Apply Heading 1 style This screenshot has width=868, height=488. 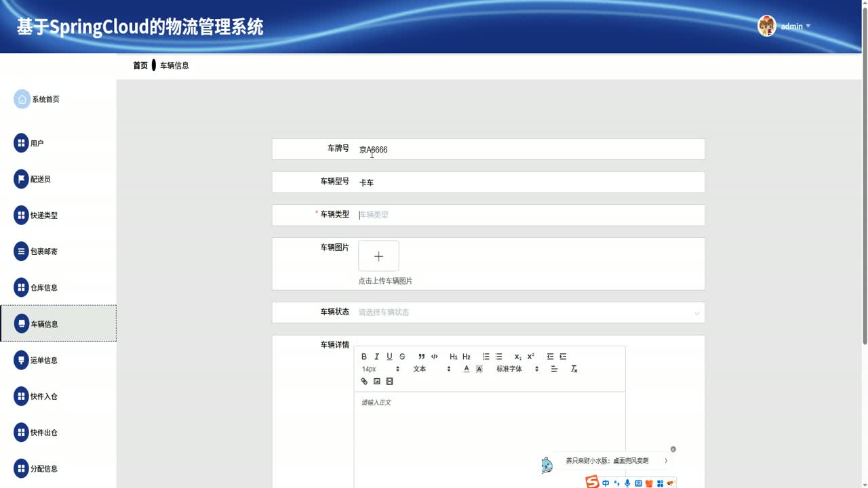(x=454, y=357)
